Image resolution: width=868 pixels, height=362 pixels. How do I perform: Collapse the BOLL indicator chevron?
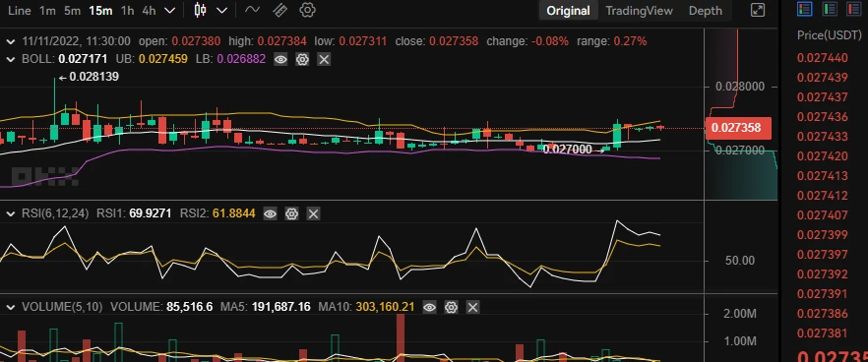click(10, 59)
